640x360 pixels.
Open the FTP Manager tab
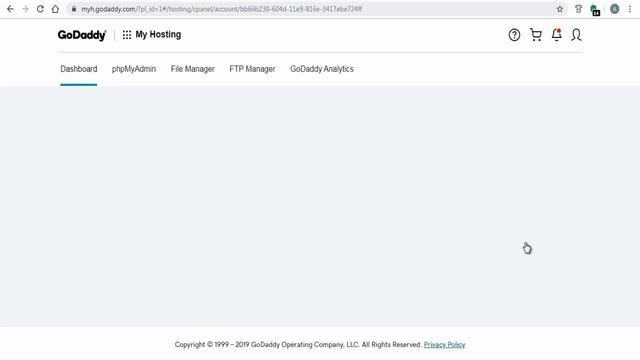click(x=252, y=69)
